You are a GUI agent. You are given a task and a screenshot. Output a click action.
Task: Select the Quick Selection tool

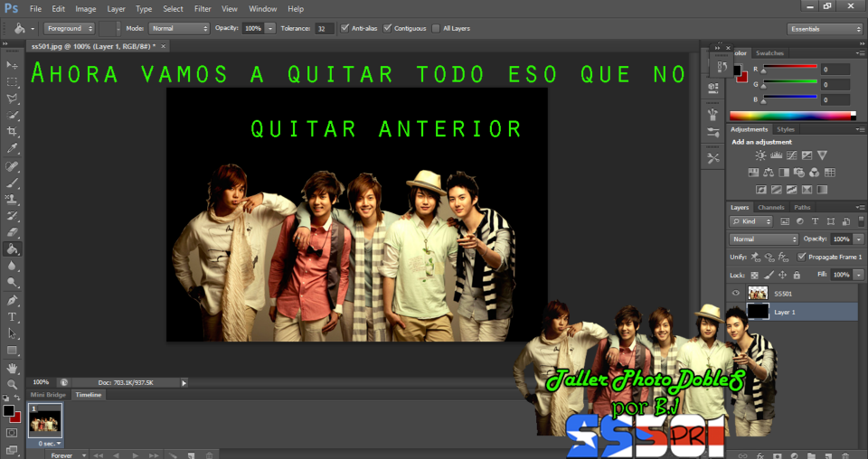(x=12, y=115)
